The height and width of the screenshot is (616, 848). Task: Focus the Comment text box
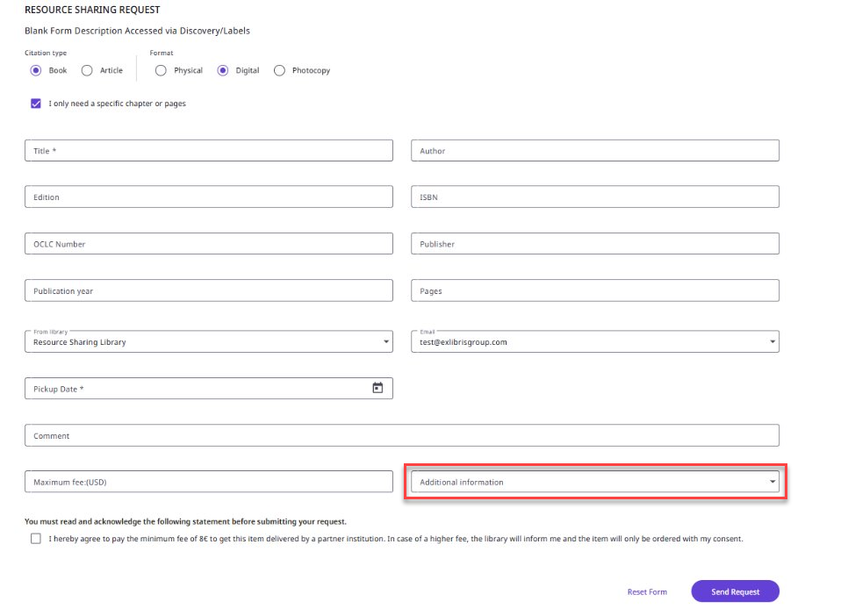pyautogui.click(x=401, y=435)
